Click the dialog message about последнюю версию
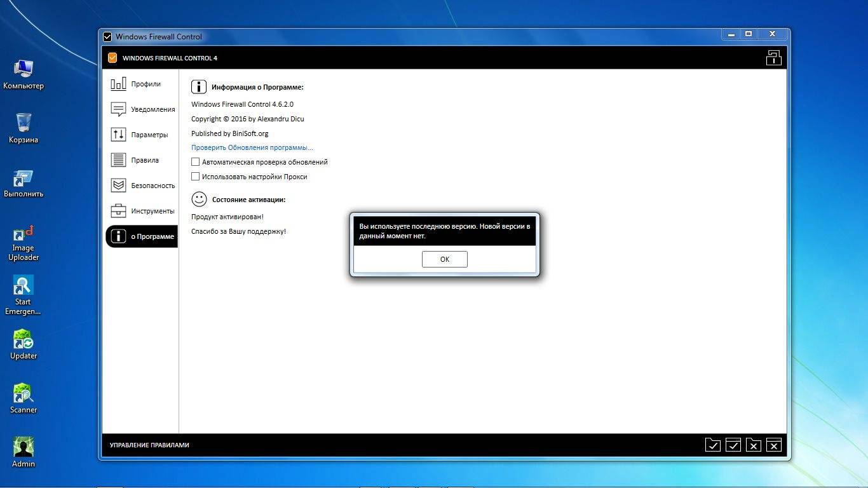This screenshot has width=868, height=488. click(445, 231)
